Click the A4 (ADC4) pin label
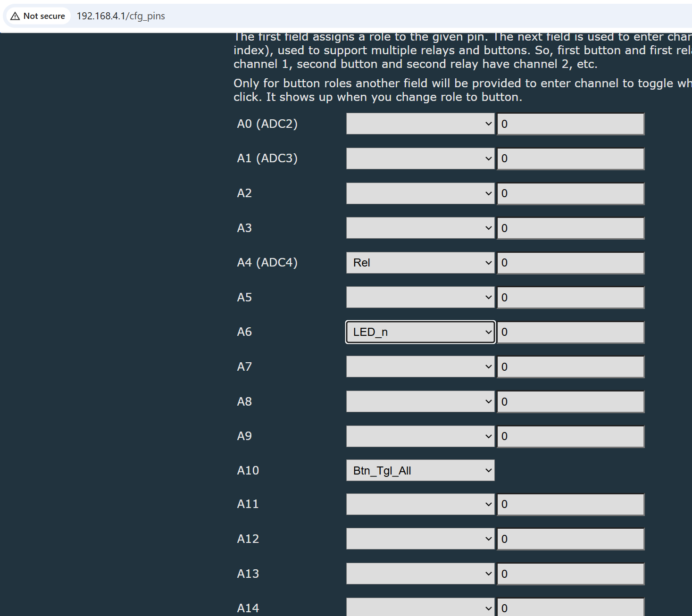 pos(267,262)
